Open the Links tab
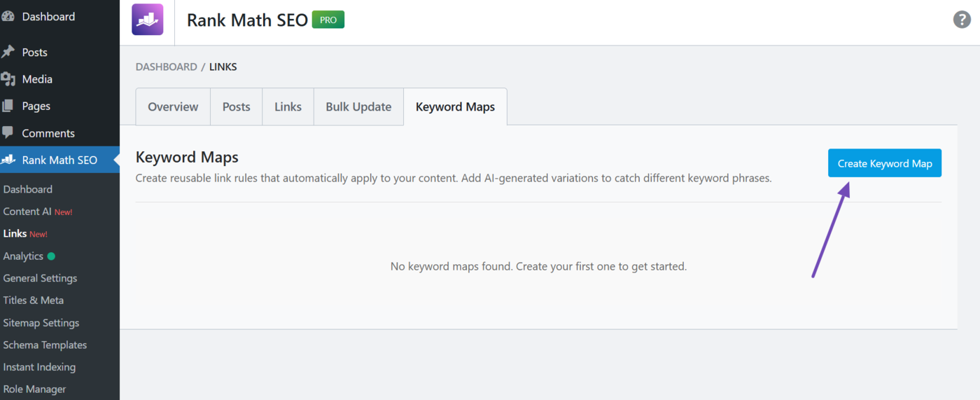Viewport: 980px width, 400px height. coord(288,106)
